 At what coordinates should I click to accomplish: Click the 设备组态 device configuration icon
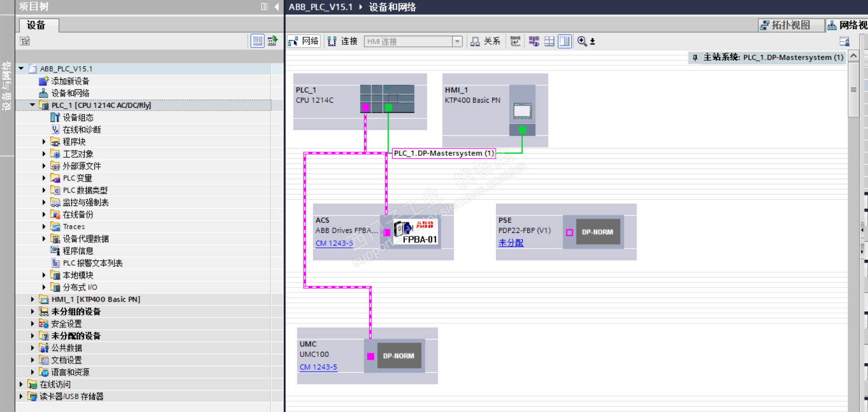pyautogui.click(x=55, y=117)
